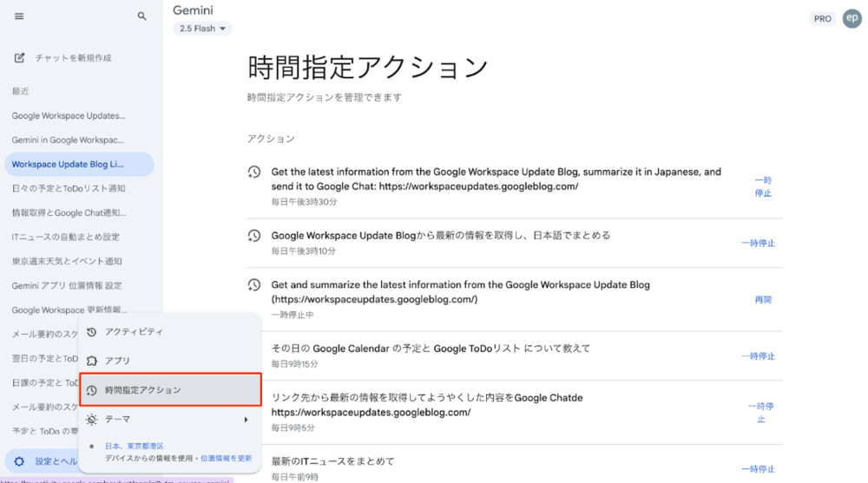Open ITニュースの自動まとめ設定 chat

pyautogui.click(x=65, y=237)
